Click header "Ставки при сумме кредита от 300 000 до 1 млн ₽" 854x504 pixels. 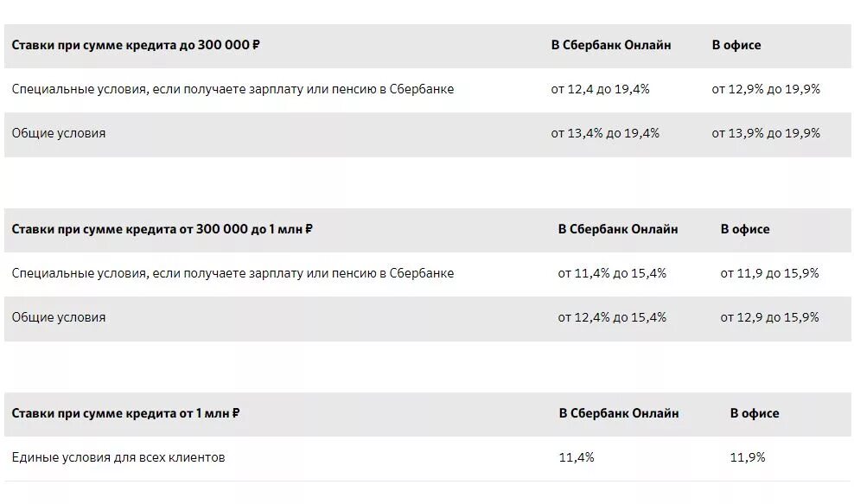pos(162,229)
